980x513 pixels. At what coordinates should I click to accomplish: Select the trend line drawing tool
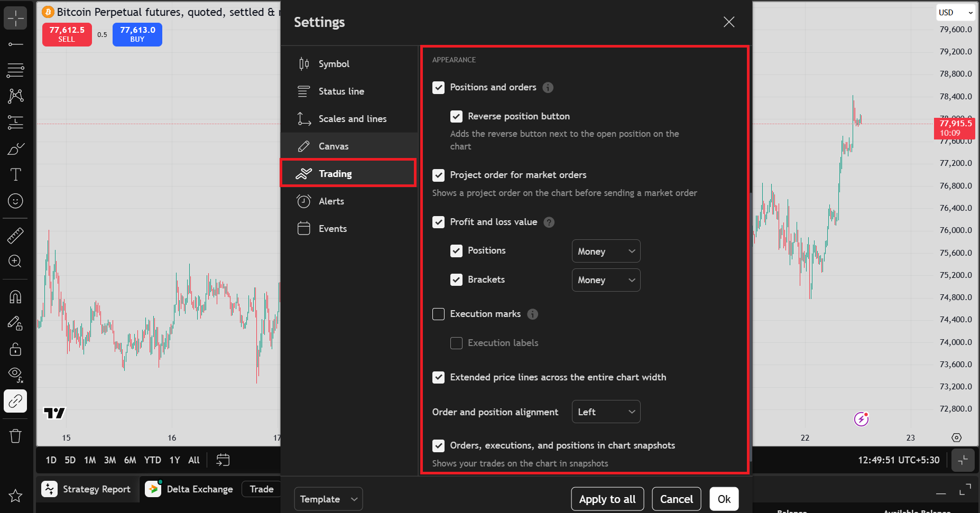coord(15,44)
